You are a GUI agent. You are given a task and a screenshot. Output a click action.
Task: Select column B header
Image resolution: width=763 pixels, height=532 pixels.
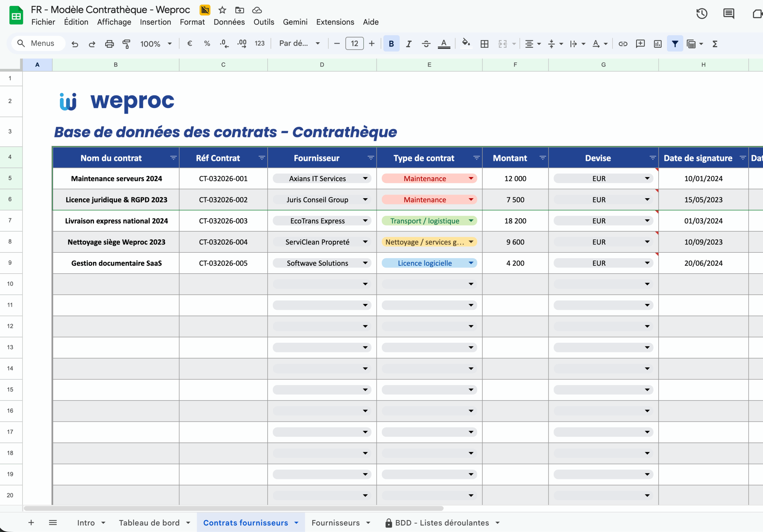tap(116, 64)
